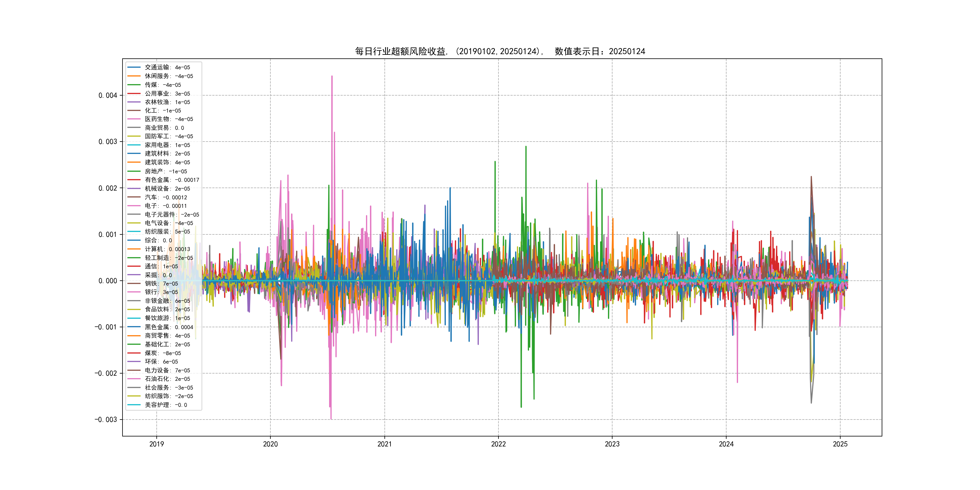Click the -0.003 y-axis tick label

pyautogui.click(x=106, y=420)
